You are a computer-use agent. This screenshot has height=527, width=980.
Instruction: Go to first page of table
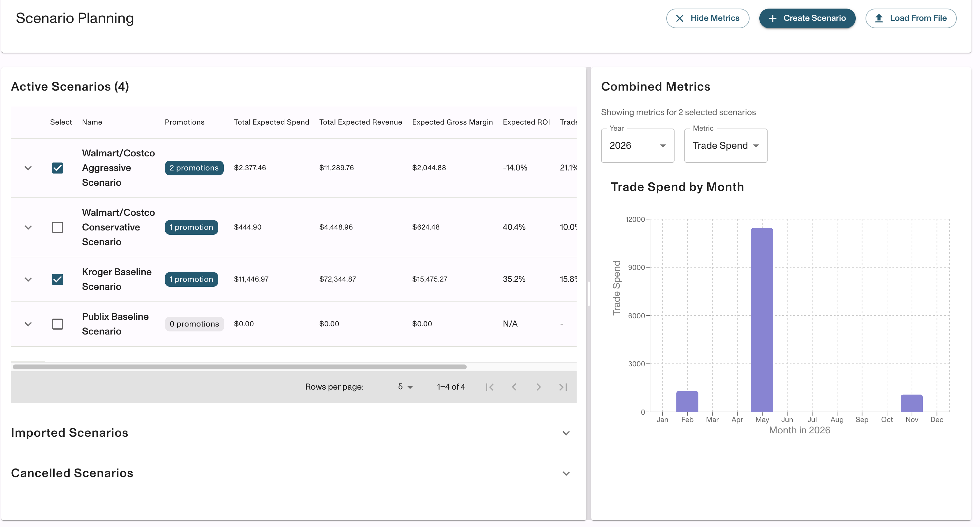coord(490,387)
